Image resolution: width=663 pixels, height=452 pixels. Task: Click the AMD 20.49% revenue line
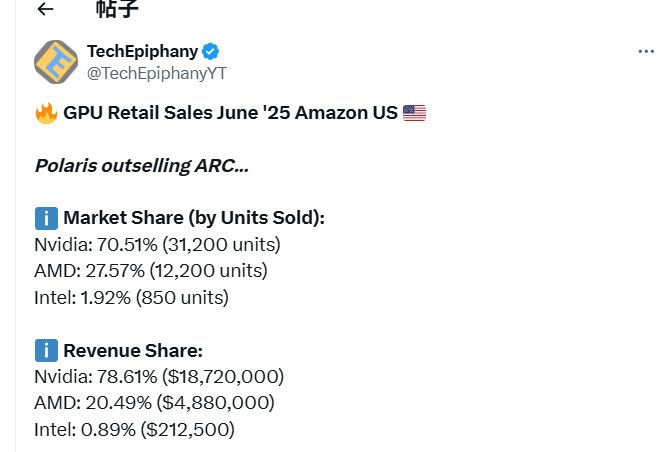(154, 403)
